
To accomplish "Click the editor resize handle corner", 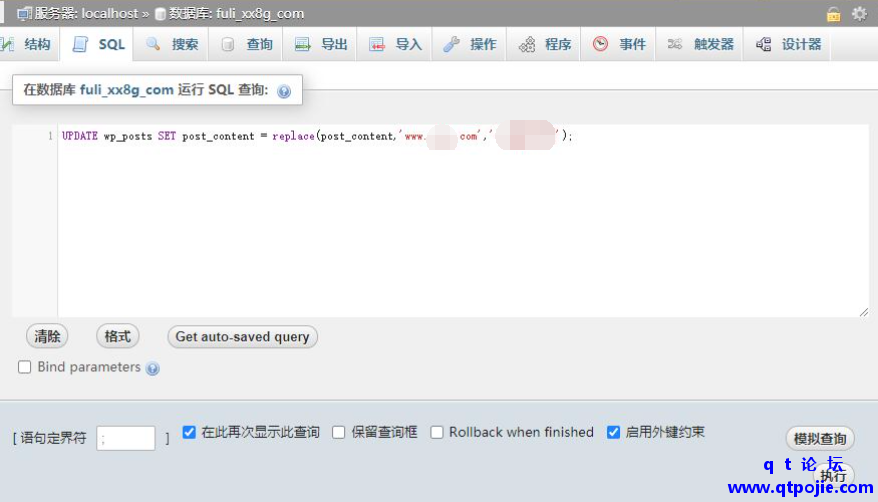I will 863,312.
